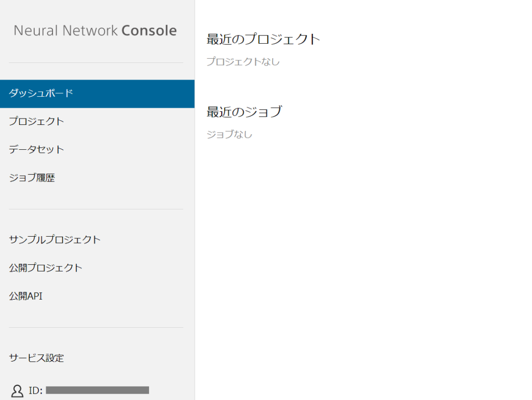532x400 pixels.
Task: Click the Console wordmark in the header
Action: (x=154, y=30)
